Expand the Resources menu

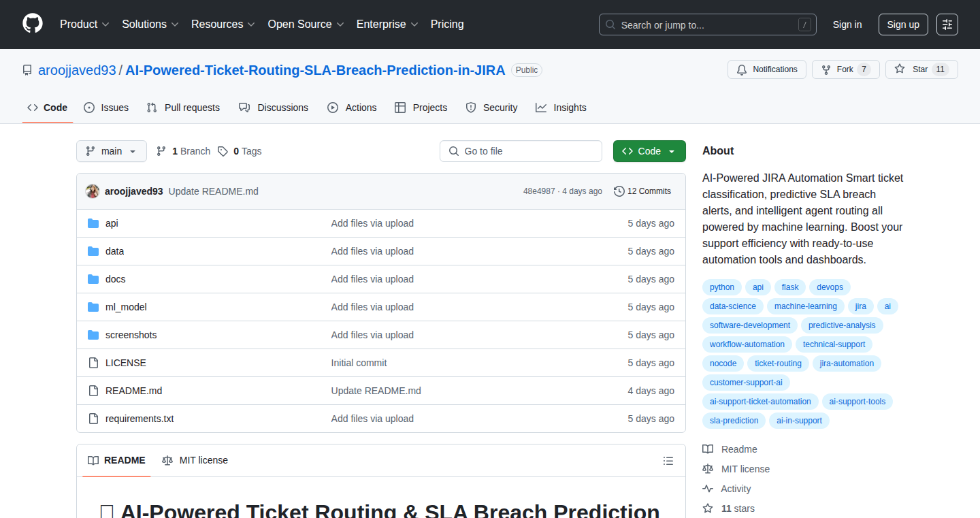[223, 25]
